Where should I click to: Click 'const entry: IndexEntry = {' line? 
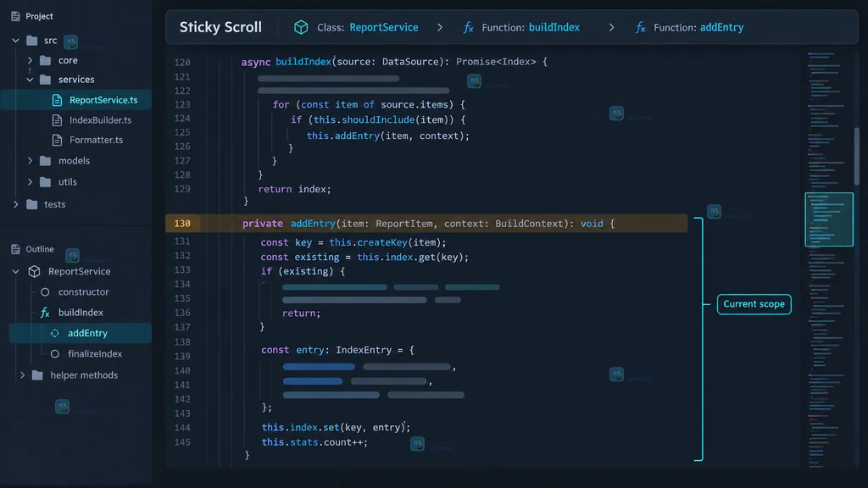point(337,350)
